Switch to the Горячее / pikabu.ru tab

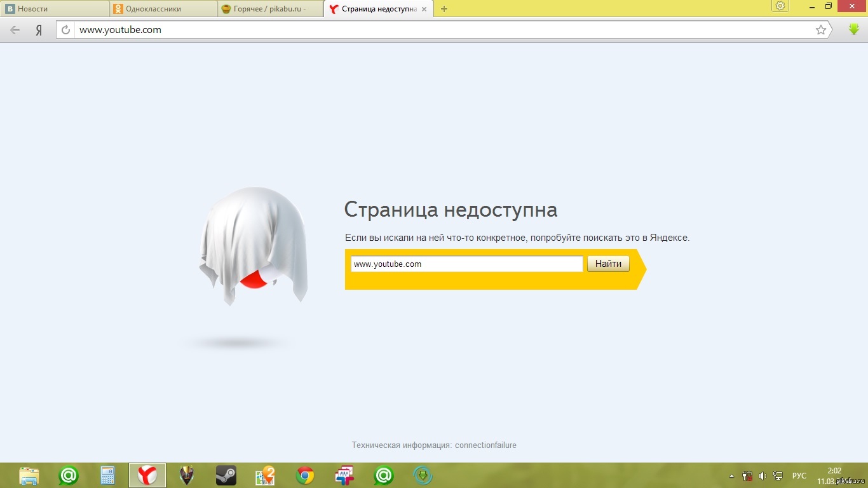270,9
